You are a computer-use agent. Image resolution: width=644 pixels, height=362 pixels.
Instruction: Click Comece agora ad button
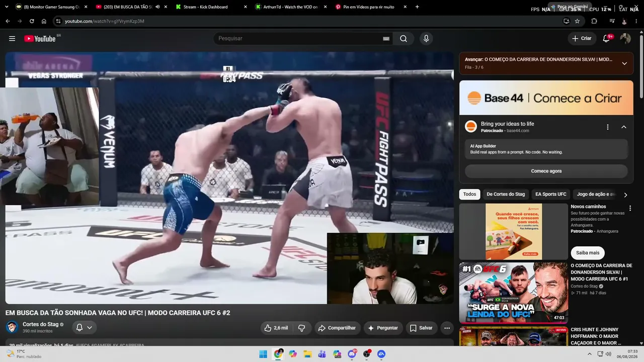(x=546, y=171)
